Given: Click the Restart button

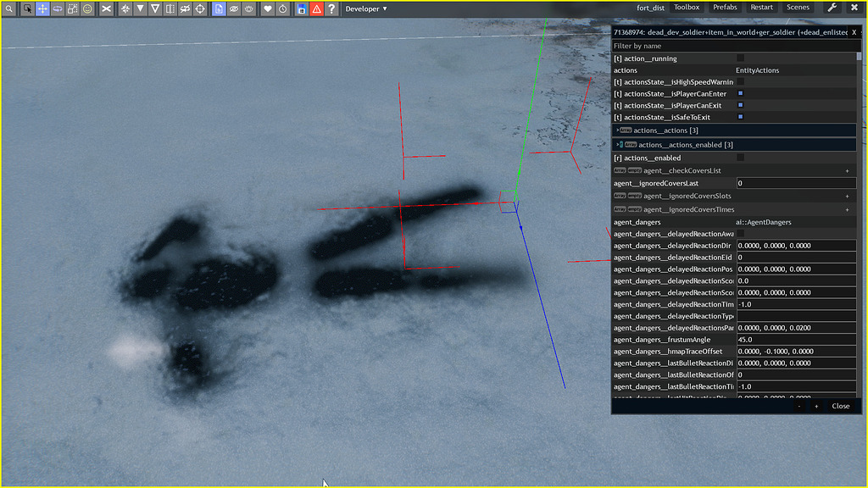Looking at the screenshot, I should [x=761, y=8].
